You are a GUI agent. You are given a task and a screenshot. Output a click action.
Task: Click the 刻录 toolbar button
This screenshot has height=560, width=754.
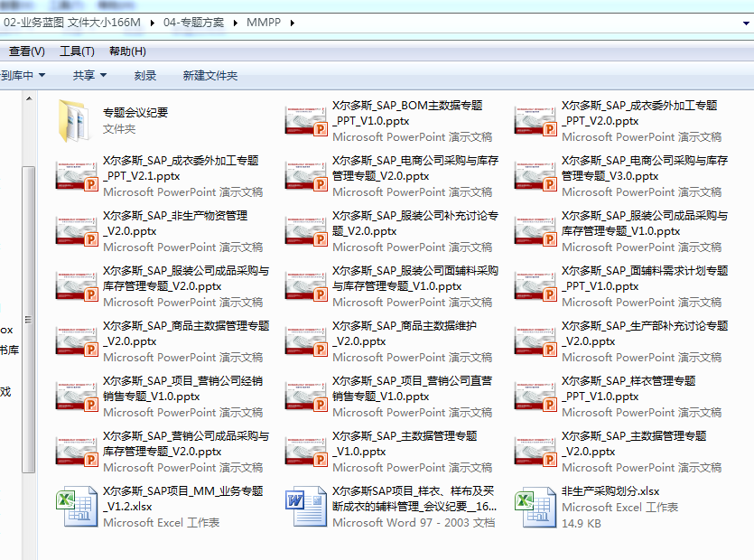point(145,76)
